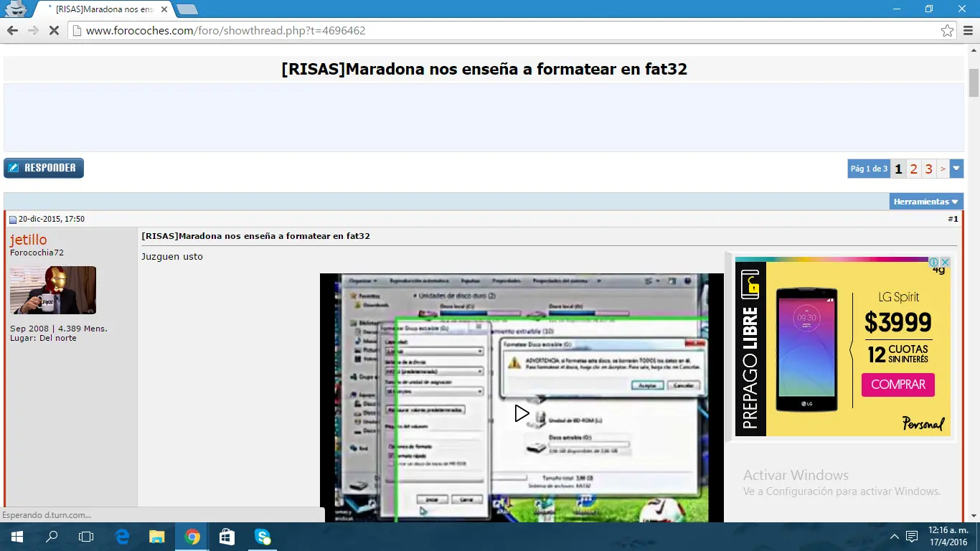Open Windows taskbar search

click(x=52, y=537)
